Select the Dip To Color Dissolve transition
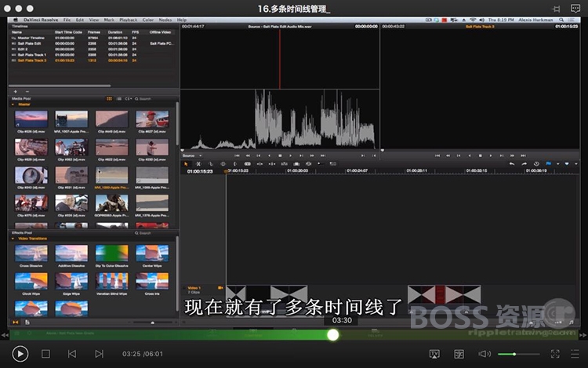Image resolution: width=588 pixels, height=368 pixels. point(112,253)
